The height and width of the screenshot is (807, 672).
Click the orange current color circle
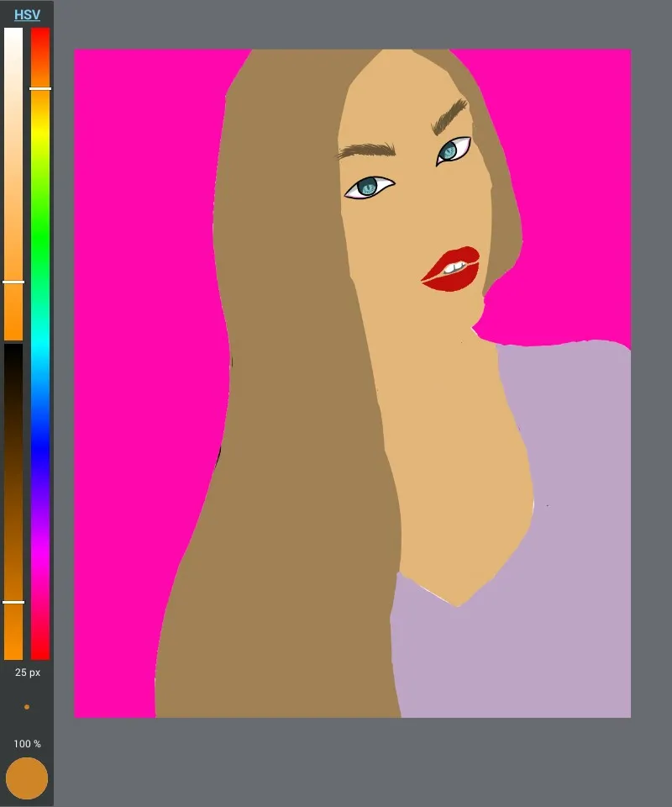pyautogui.click(x=27, y=778)
